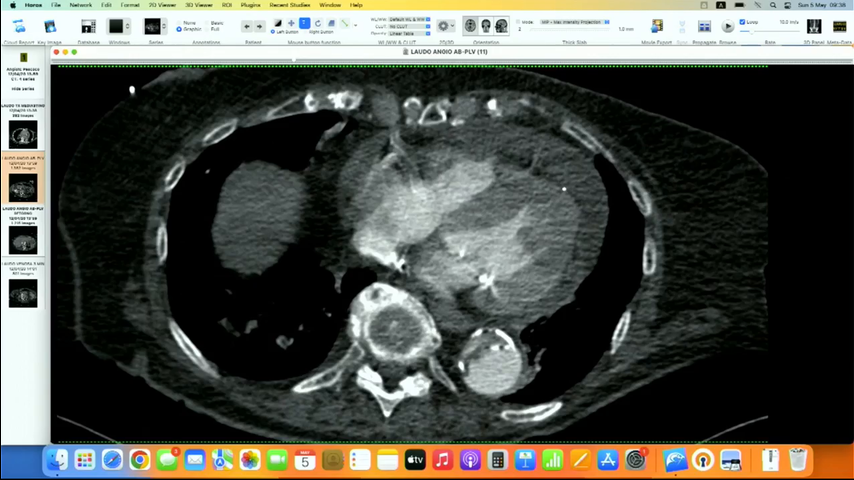The width and height of the screenshot is (854, 480).
Task: Enable the Loop checkbox
Action: [742, 22]
